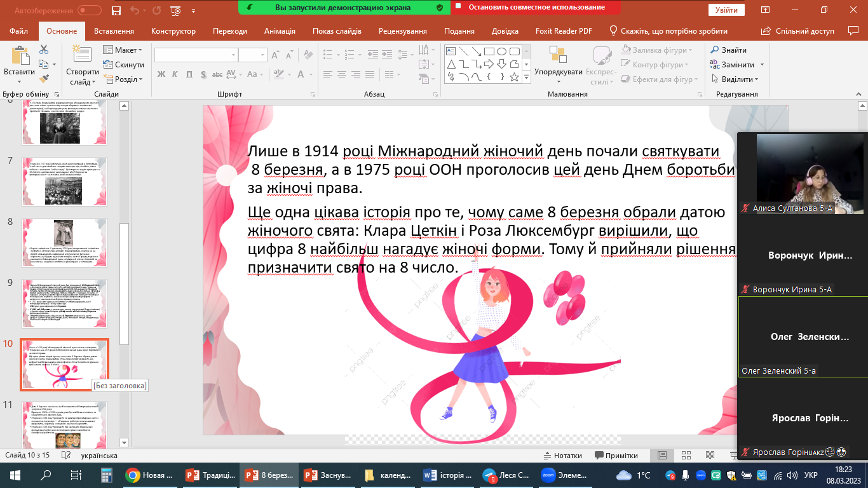Viewport: 868px width, 488px height.
Task: Click Примітки comments button in status bar
Action: [616, 456]
